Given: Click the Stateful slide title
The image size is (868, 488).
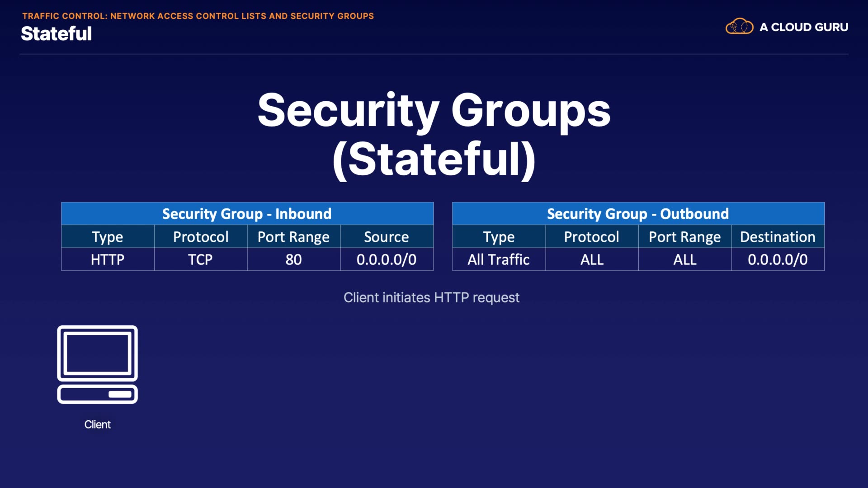Looking at the screenshot, I should (x=56, y=34).
